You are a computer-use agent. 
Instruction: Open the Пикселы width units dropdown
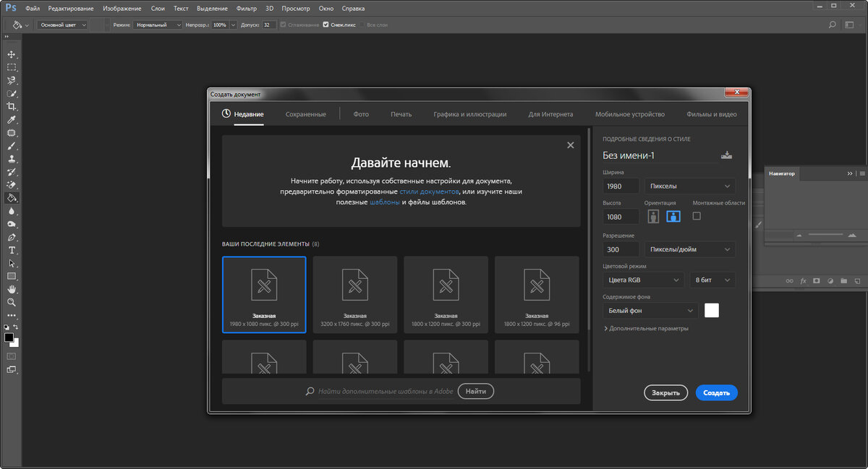pos(690,186)
